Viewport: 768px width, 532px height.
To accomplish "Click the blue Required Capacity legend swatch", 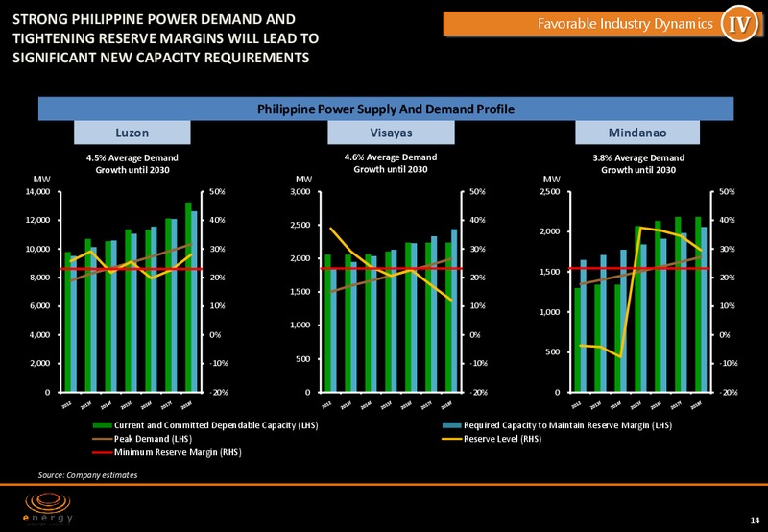I will 452,425.
